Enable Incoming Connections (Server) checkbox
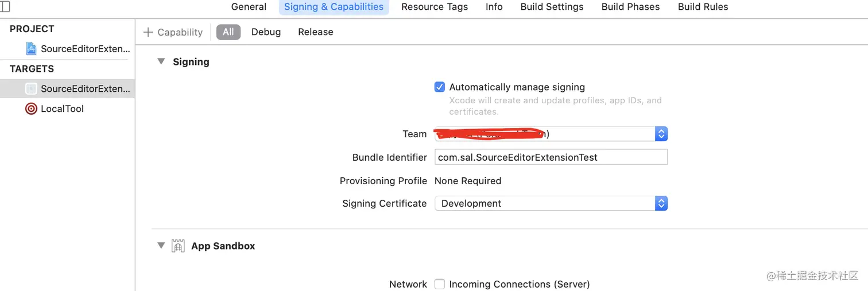The height and width of the screenshot is (291, 868). (x=440, y=284)
